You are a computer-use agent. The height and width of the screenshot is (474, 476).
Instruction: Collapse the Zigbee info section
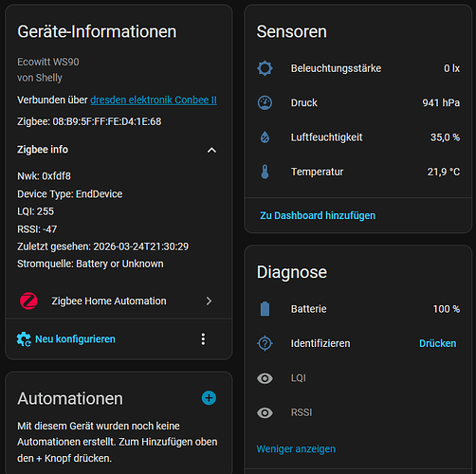click(211, 150)
